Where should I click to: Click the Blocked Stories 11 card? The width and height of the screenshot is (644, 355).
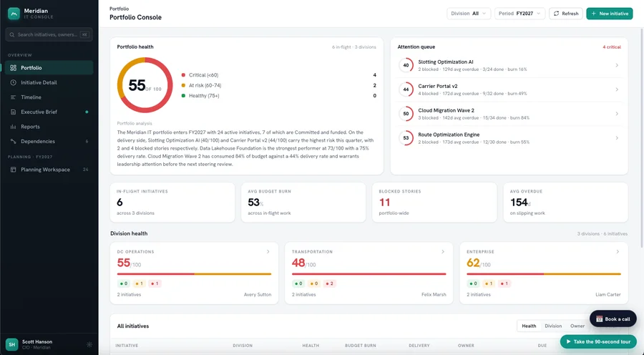tap(434, 203)
